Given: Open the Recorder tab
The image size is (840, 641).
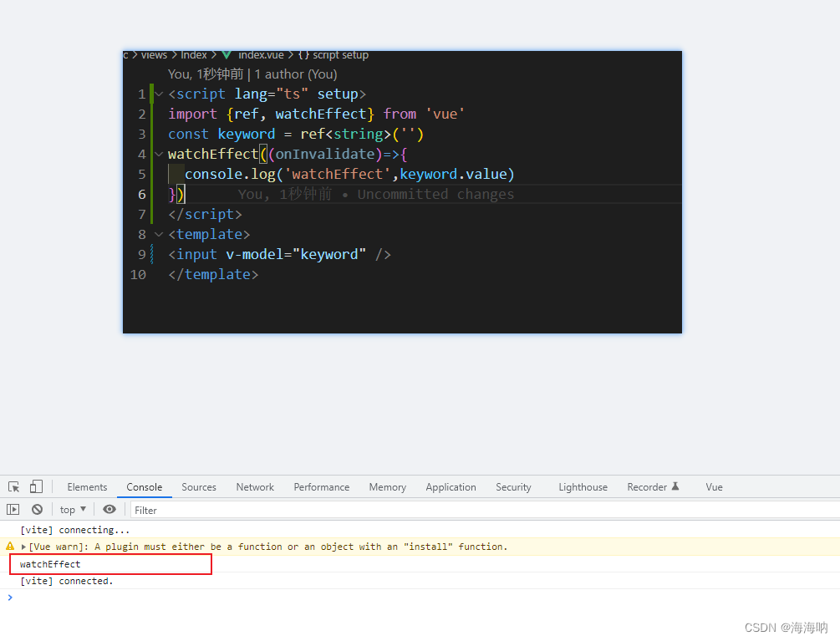Looking at the screenshot, I should tap(653, 486).
